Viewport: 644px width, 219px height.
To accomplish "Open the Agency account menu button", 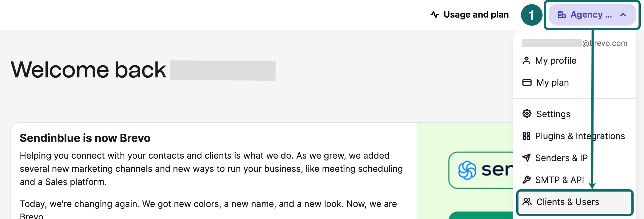I will [592, 15].
